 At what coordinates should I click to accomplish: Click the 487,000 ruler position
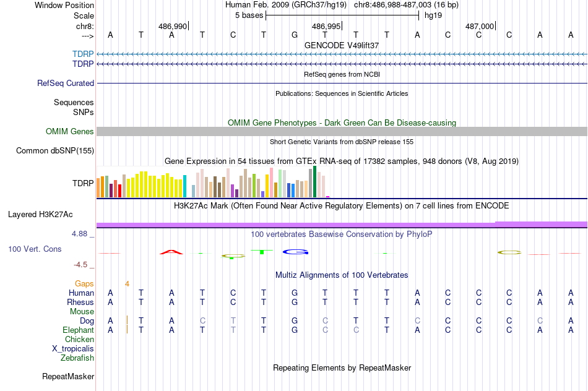tap(480, 26)
